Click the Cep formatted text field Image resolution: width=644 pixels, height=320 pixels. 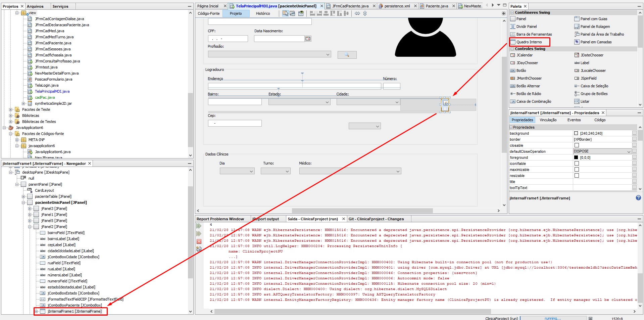pyautogui.click(x=235, y=123)
